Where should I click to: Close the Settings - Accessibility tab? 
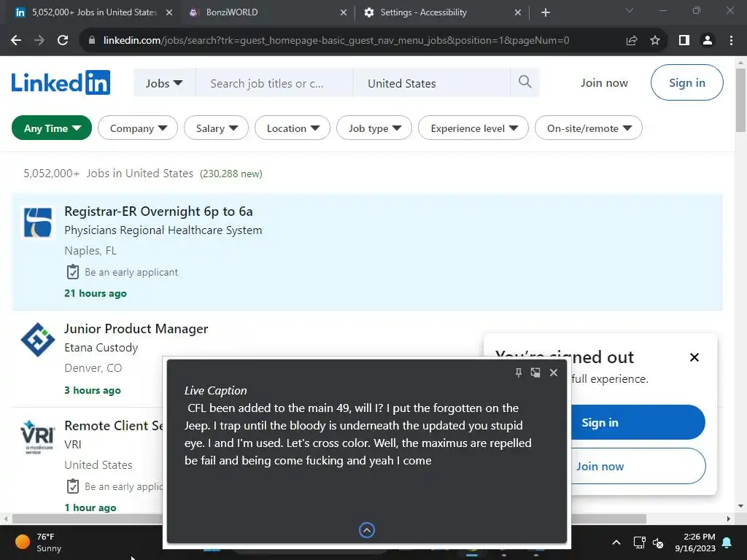coord(518,12)
